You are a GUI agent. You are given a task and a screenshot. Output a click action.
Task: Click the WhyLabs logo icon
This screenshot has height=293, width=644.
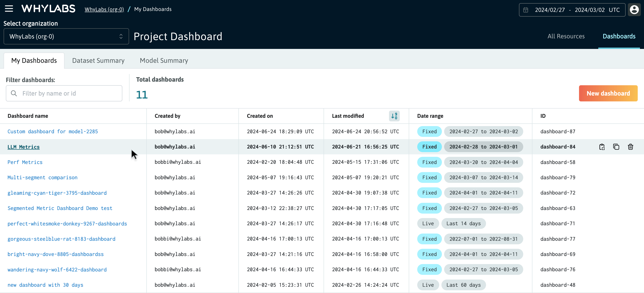coord(48,9)
